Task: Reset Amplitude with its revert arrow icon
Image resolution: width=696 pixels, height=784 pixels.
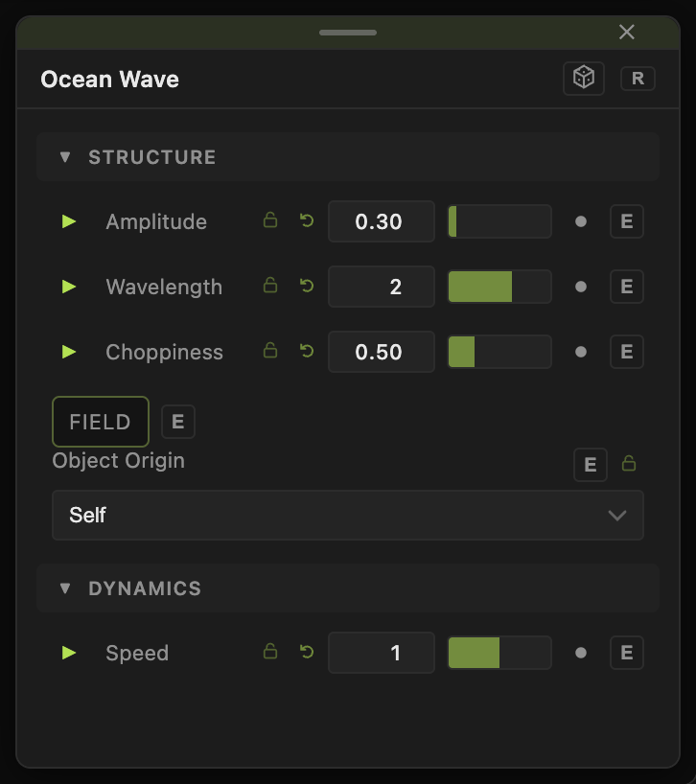Action: (x=307, y=220)
